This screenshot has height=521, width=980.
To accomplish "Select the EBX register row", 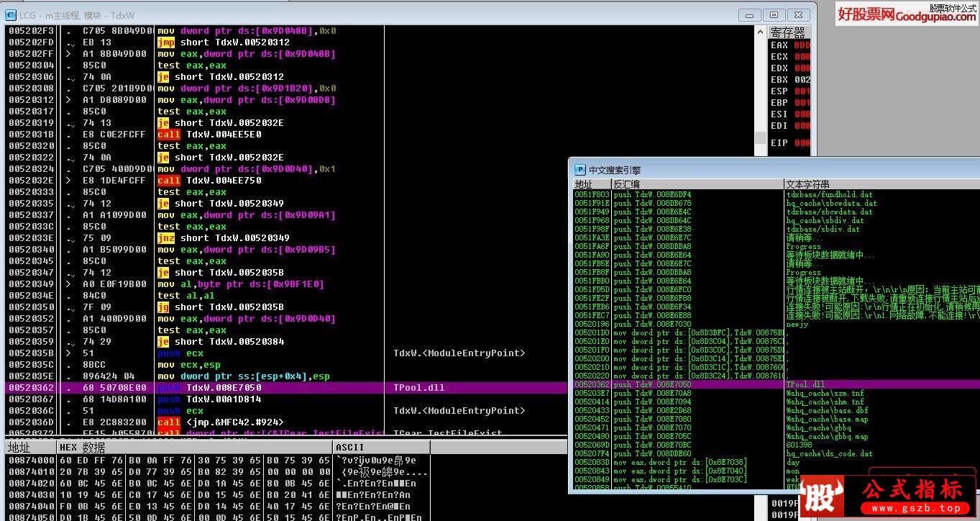I will click(789, 79).
